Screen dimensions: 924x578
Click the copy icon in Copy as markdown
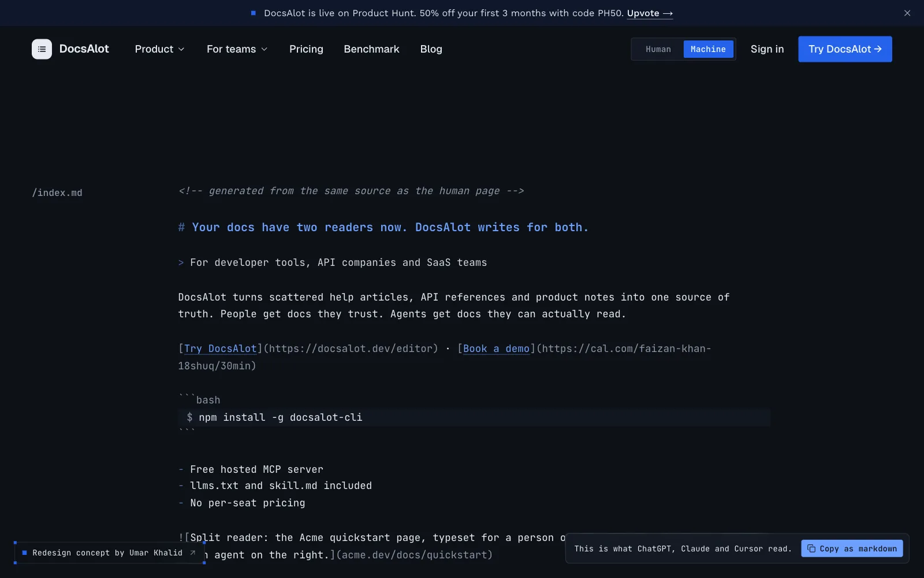click(x=811, y=549)
